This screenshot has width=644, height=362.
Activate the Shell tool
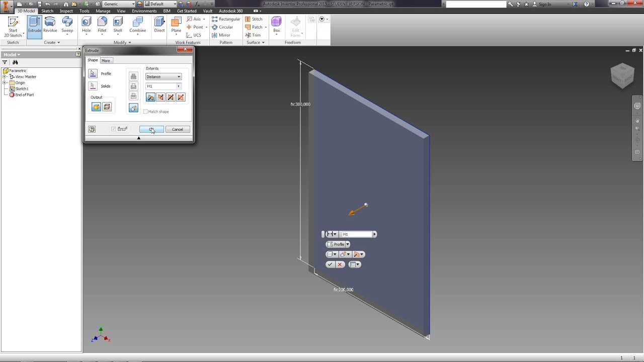click(x=118, y=25)
